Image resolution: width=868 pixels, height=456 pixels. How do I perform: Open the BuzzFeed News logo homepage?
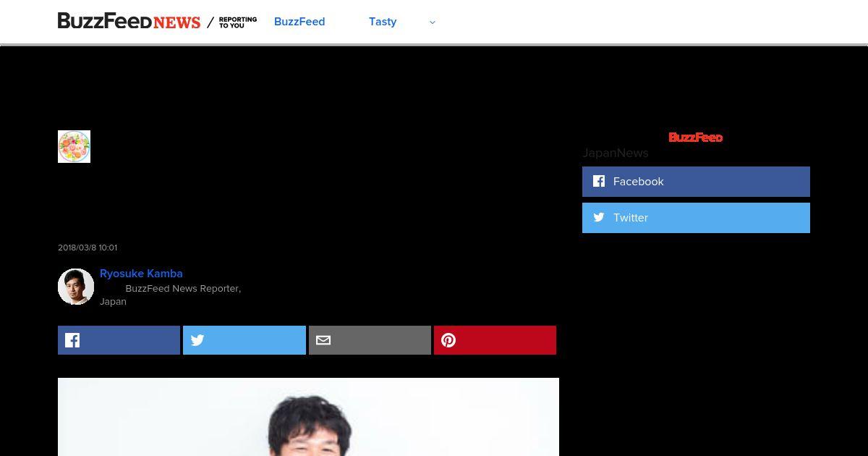pos(129,22)
